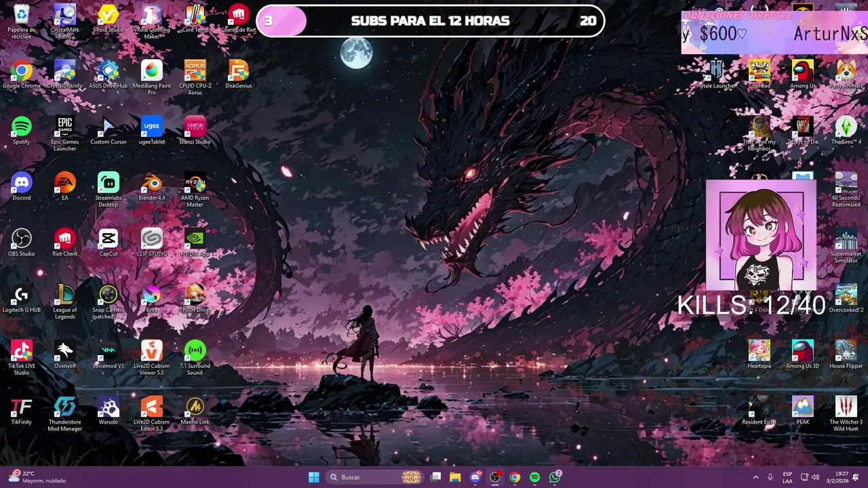Viewport: 868px width, 488px height.
Task: Select the Among Us game icon
Action: (803, 70)
